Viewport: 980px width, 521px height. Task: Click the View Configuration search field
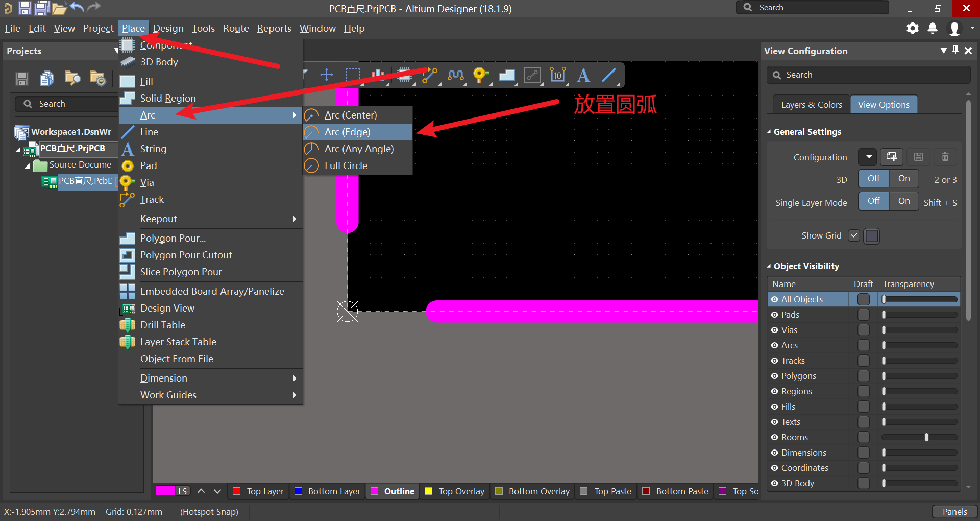pos(868,75)
